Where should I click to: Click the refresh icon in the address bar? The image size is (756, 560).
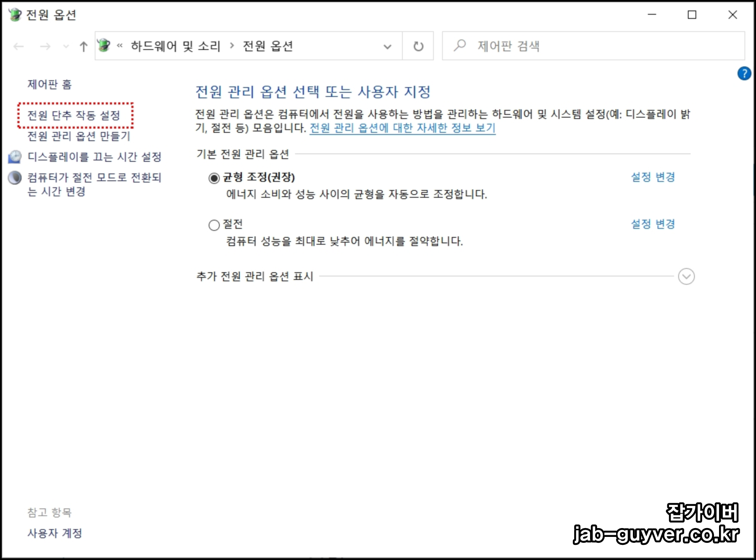click(419, 46)
